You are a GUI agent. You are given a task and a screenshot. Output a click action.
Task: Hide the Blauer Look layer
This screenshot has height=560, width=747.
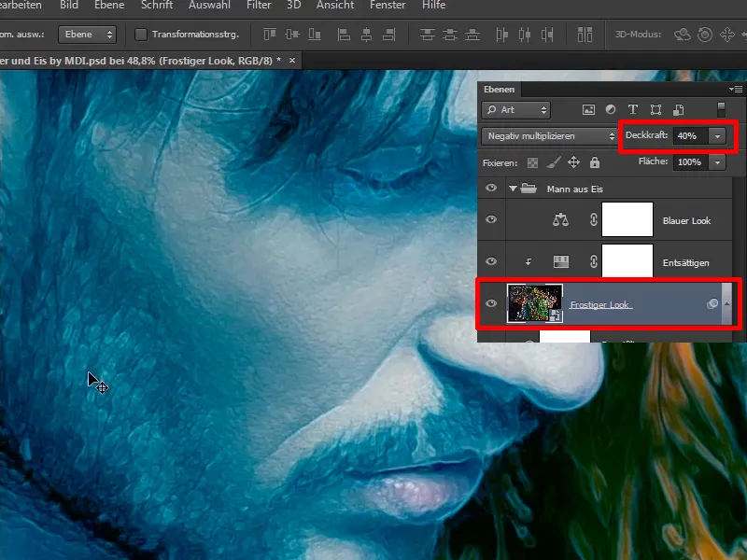[491, 219]
